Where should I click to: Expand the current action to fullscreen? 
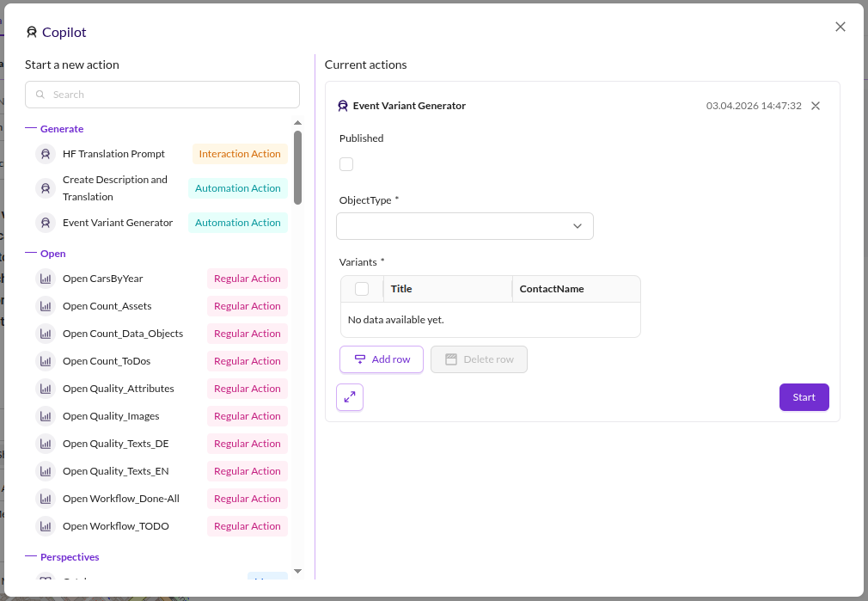tap(350, 397)
